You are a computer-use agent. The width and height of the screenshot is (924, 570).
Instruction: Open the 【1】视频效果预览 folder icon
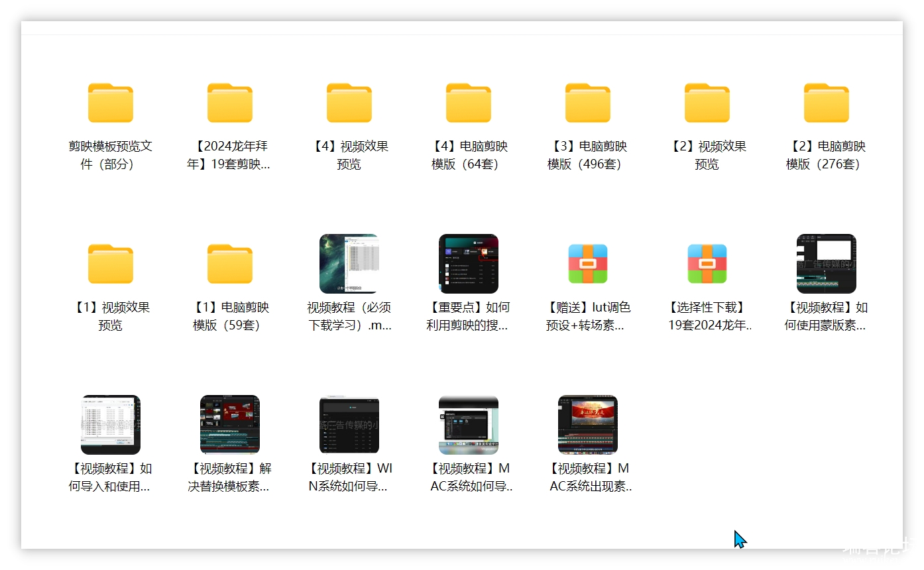[111, 264]
